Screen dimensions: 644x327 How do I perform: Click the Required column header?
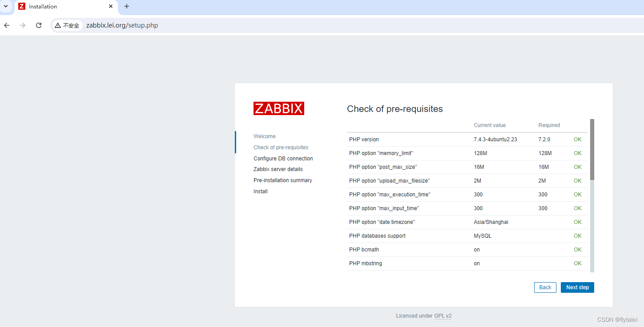click(x=549, y=125)
